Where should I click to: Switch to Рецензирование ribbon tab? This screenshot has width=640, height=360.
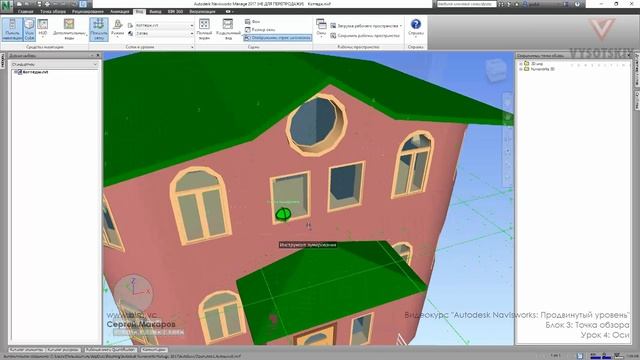(x=87, y=11)
